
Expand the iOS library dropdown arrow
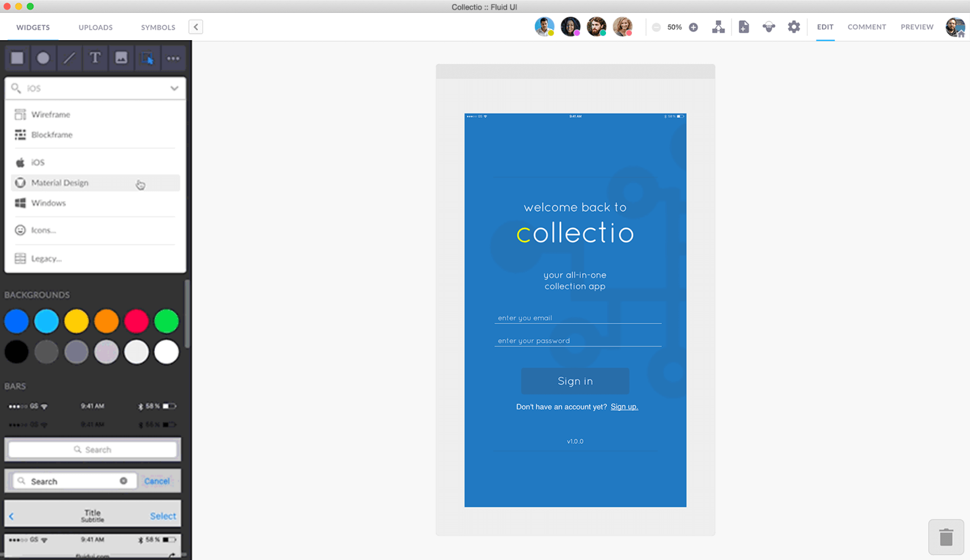(x=174, y=88)
